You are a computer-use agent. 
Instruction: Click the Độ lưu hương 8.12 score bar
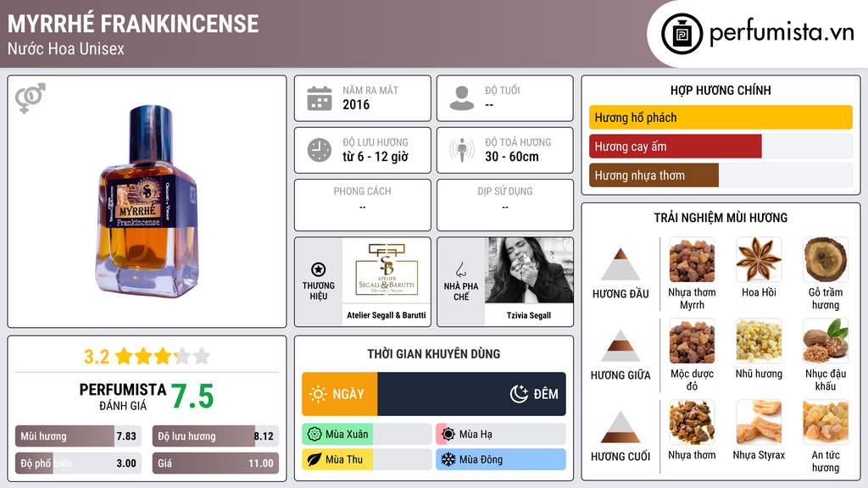[215, 436]
